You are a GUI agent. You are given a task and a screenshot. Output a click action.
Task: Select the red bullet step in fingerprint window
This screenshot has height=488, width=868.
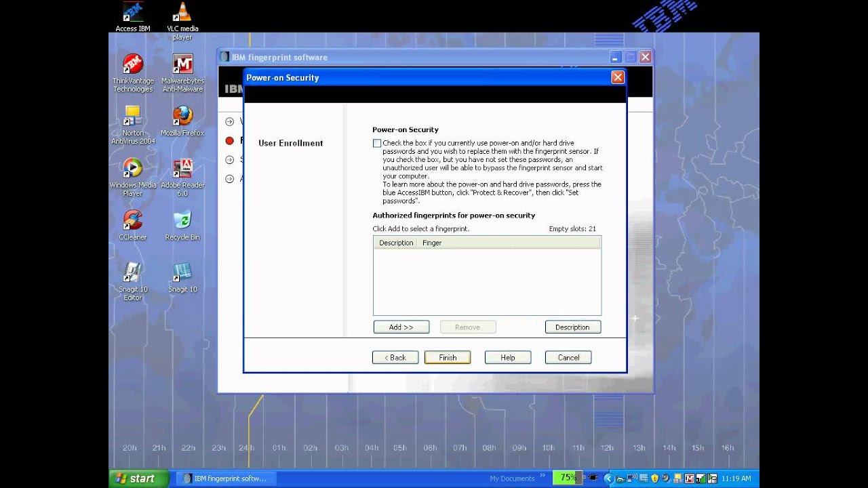[229, 141]
